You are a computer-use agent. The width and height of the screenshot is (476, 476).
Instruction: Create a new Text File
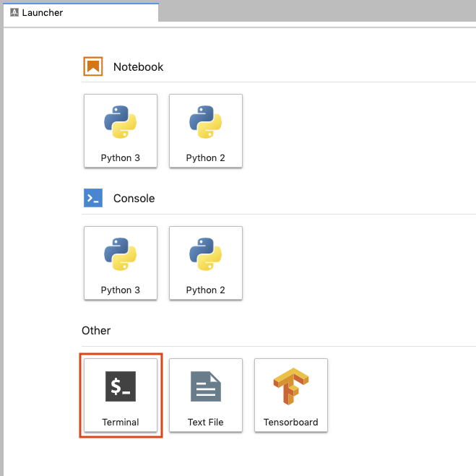click(x=206, y=395)
